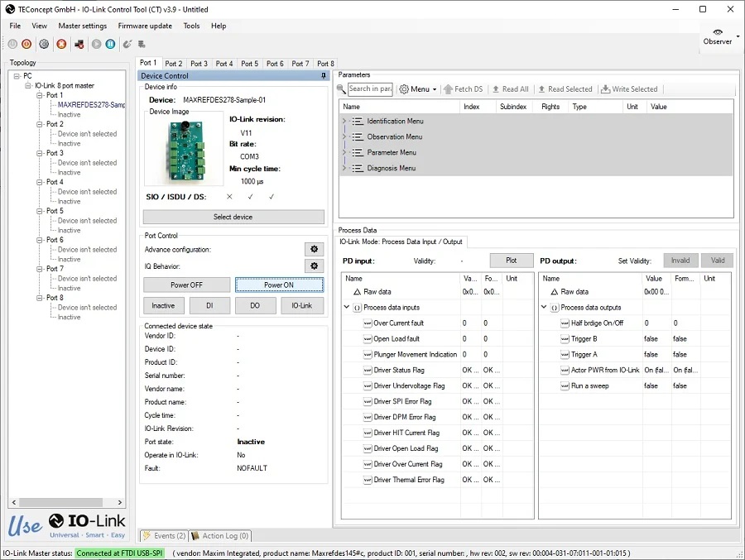745x560 pixels.
Task: Open the Observer role dropdown arrow
Action: click(x=738, y=36)
